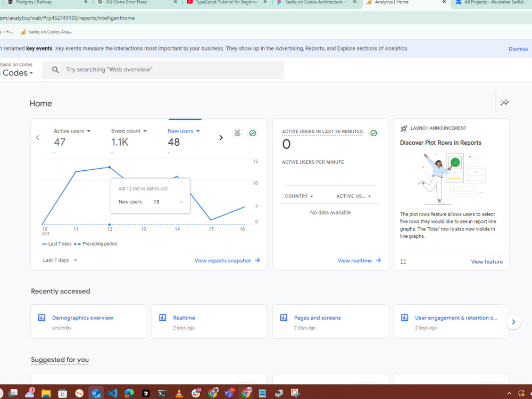Switch to the Postgres | Railway tab
Image resolution: width=532 pixels, height=399 pixels.
pos(47,2)
